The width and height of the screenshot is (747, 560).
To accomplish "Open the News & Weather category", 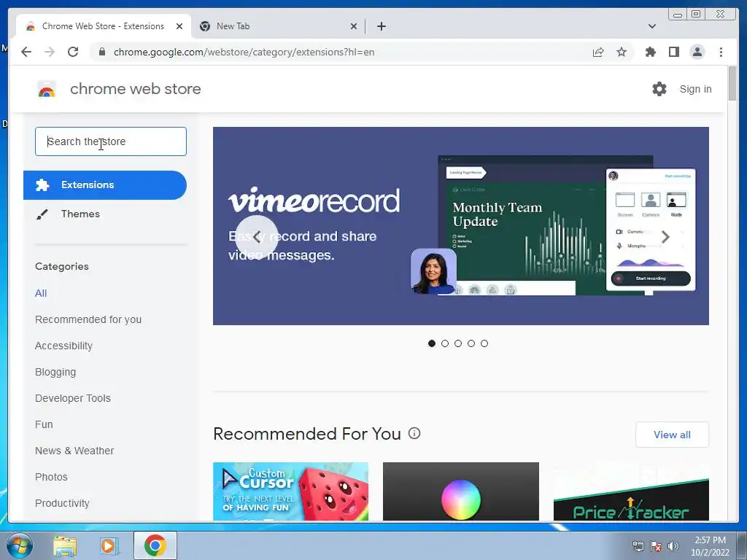I will (x=74, y=451).
